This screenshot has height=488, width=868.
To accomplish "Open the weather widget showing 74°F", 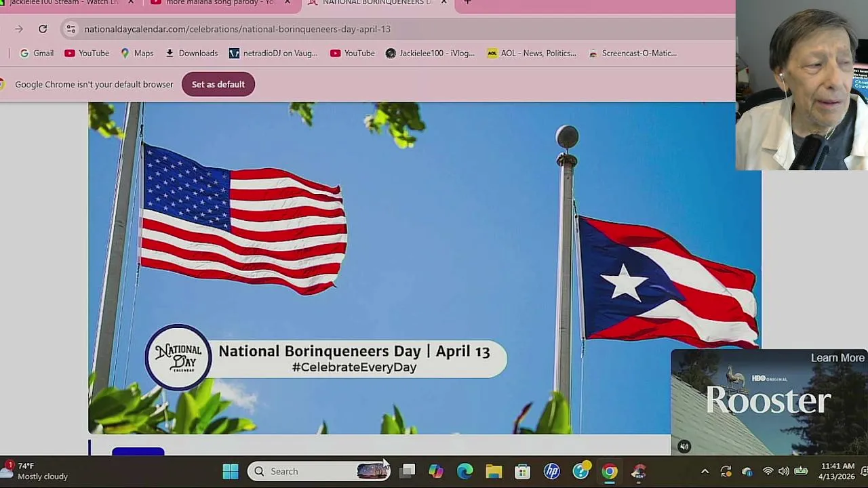I will click(35, 471).
